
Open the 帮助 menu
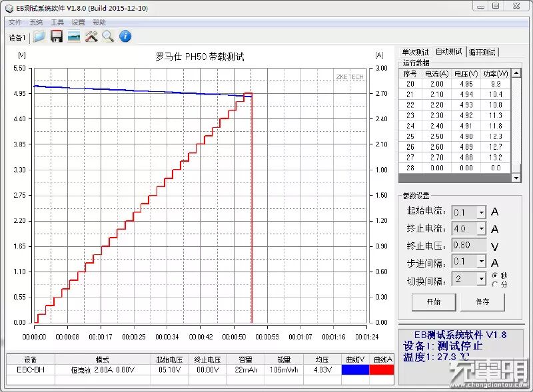point(99,23)
